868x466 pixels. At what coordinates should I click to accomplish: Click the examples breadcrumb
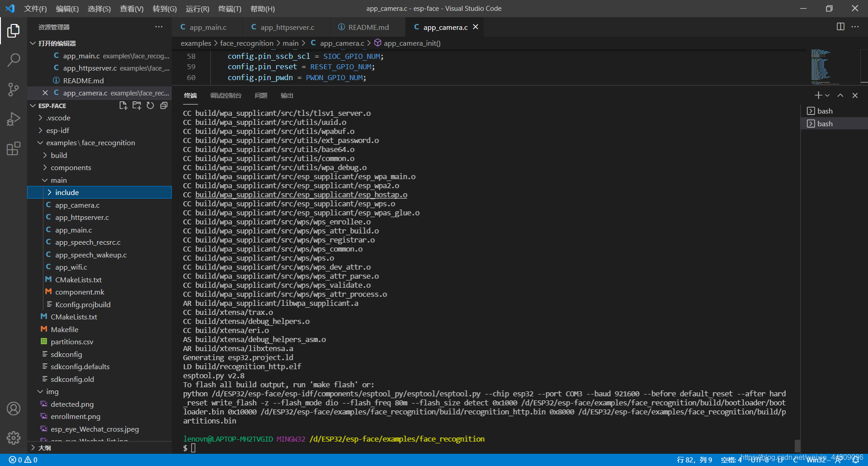[196, 43]
